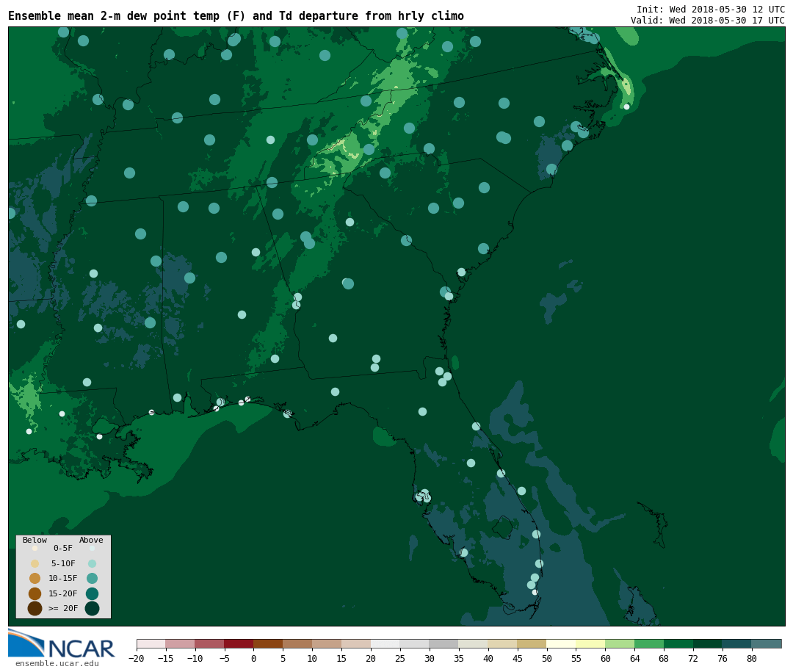Click the '40' colorbar tick label
Image resolution: width=793 pixels, height=672 pixels.
point(488,658)
